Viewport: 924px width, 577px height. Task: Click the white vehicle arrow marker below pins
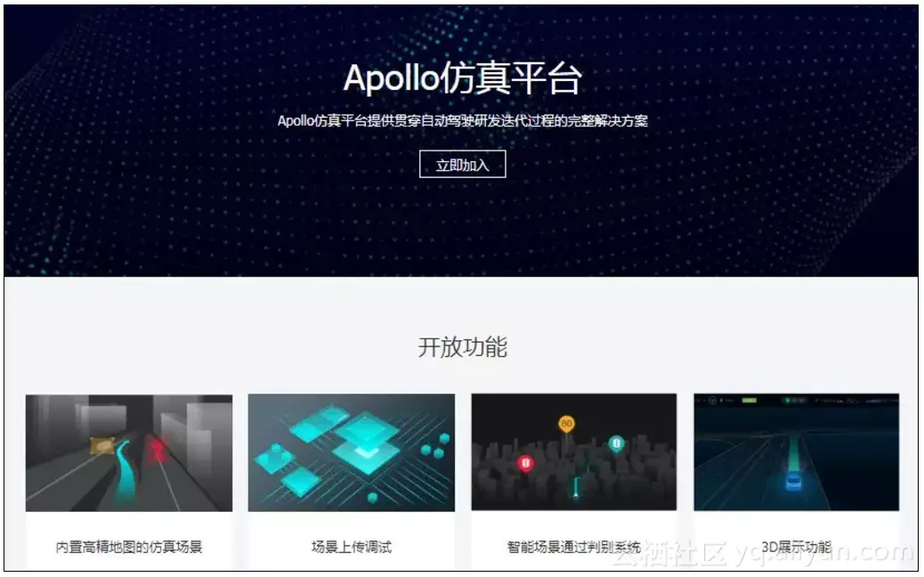pos(576,494)
